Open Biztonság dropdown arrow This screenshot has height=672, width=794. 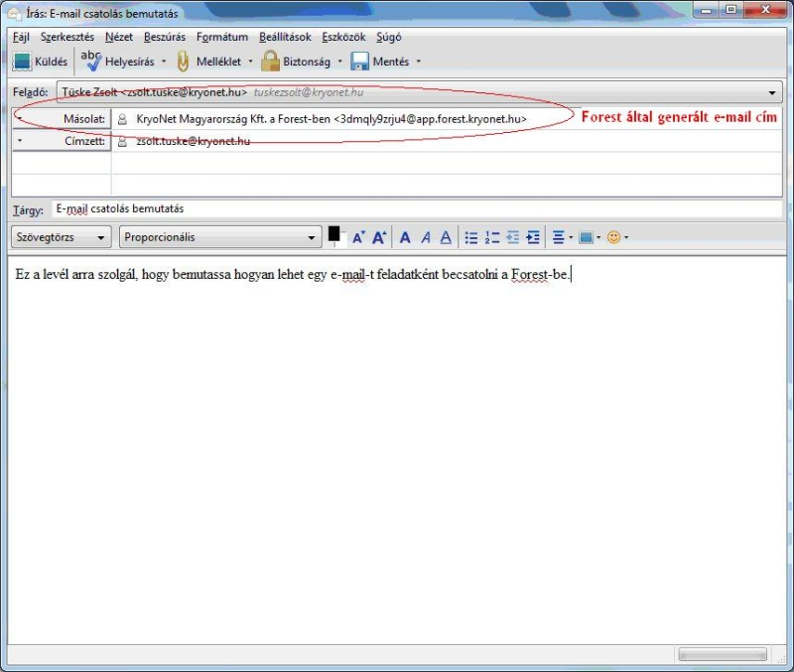(339, 62)
